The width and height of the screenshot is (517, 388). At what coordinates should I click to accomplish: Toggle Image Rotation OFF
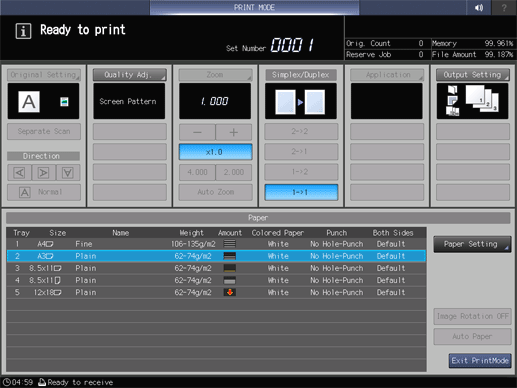(x=472, y=316)
